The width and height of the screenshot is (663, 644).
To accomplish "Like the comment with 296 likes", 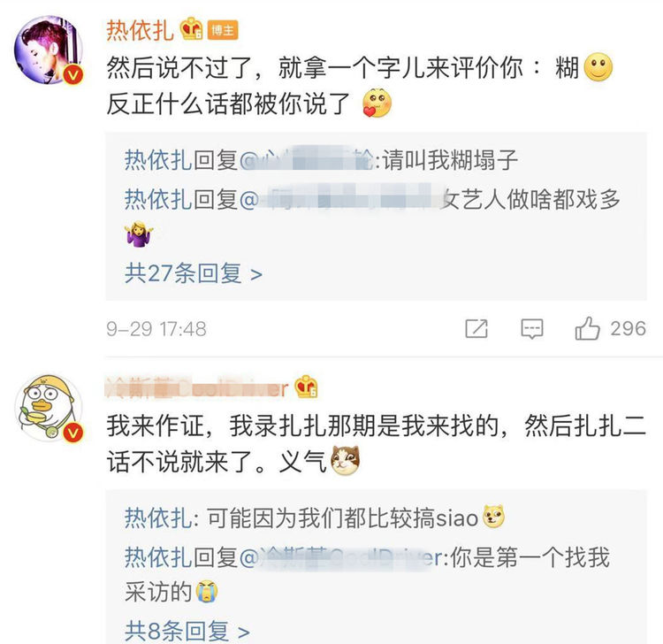I will click(588, 329).
